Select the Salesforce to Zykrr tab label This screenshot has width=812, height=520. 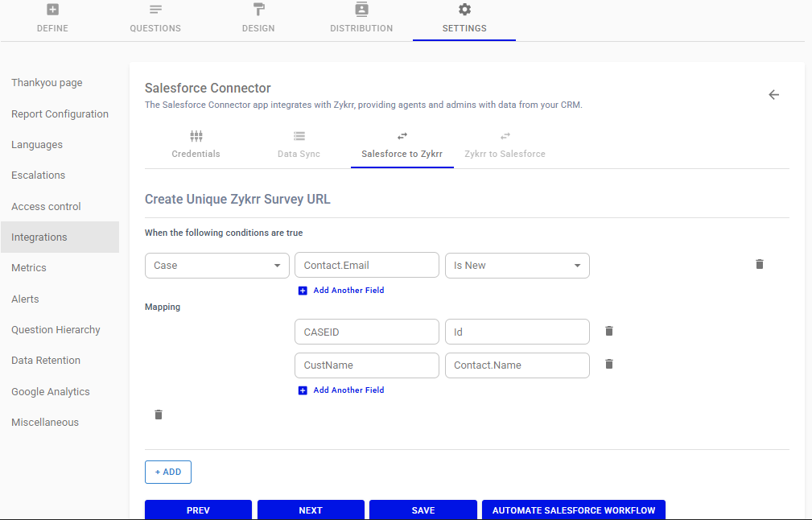[x=402, y=154]
